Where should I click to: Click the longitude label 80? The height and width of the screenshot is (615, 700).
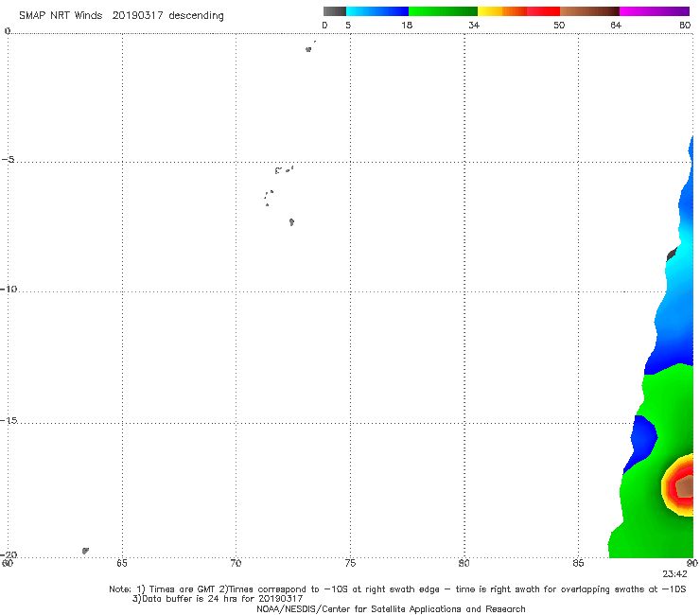click(x=464, y=563)
